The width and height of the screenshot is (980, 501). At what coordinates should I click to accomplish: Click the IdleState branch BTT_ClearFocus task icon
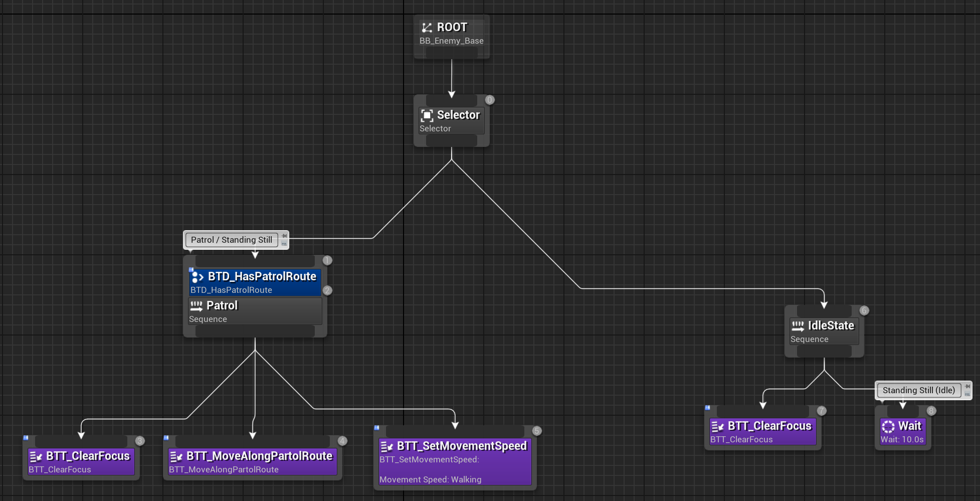tap(717, 426)
